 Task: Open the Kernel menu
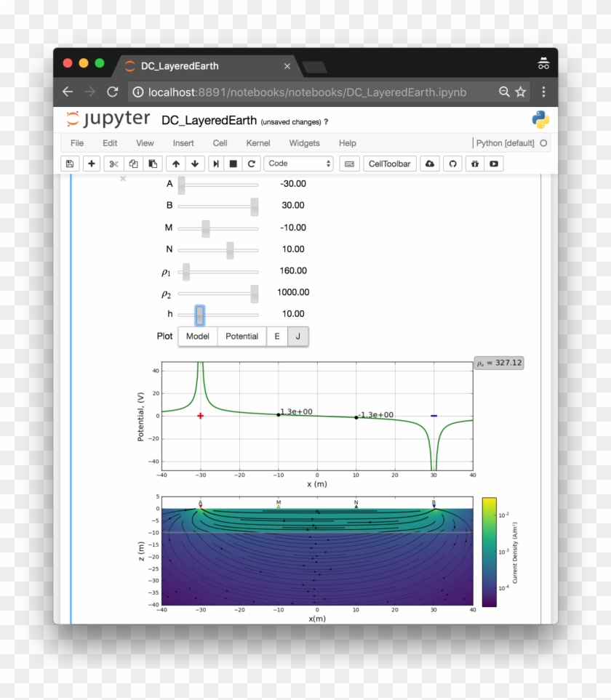point(257,143)
